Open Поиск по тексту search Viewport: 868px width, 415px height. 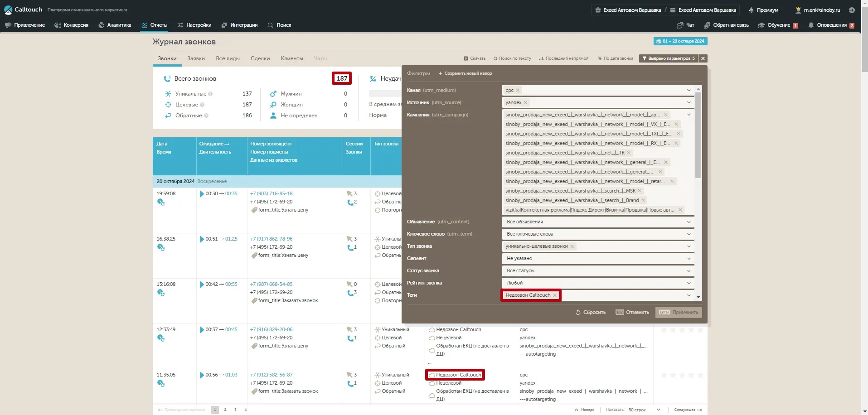coord(512,58)
